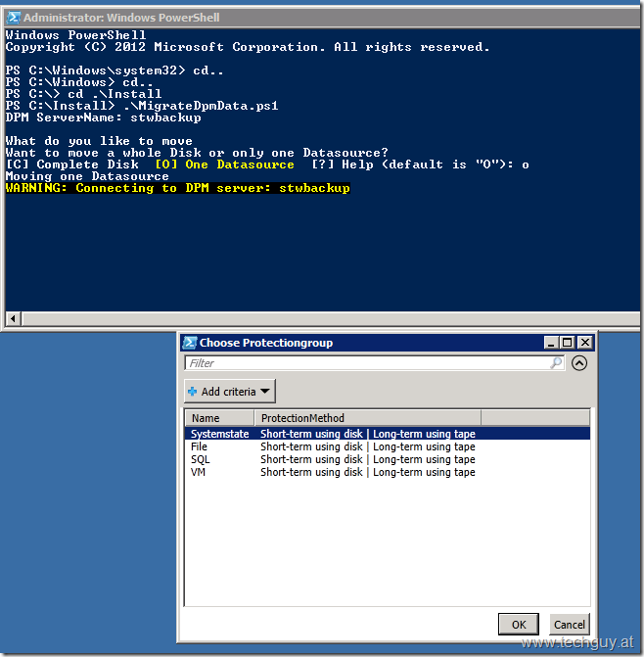
Task: Select the File protection group row
Action: coord(387,446)
